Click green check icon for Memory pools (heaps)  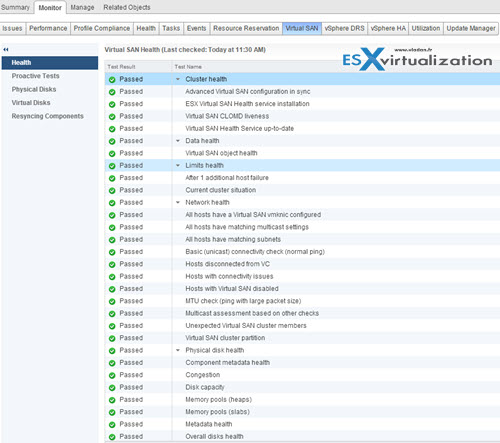(112, 400)
